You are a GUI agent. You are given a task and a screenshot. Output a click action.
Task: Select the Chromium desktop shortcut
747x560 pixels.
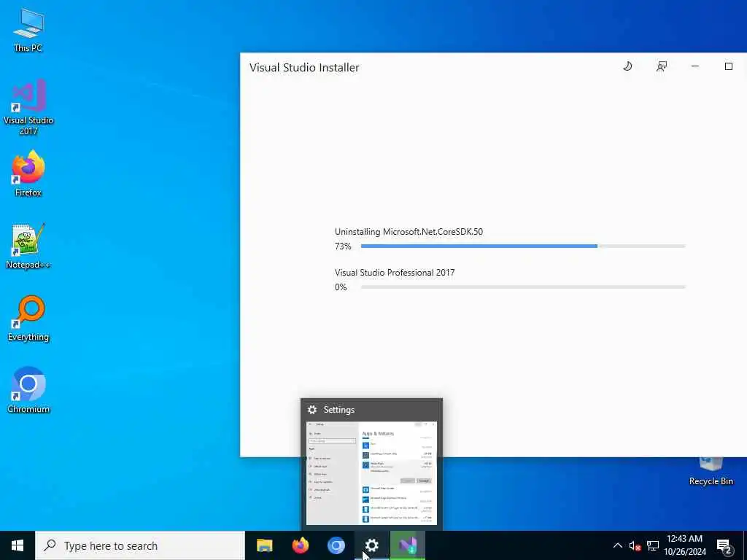pos(28,391)
